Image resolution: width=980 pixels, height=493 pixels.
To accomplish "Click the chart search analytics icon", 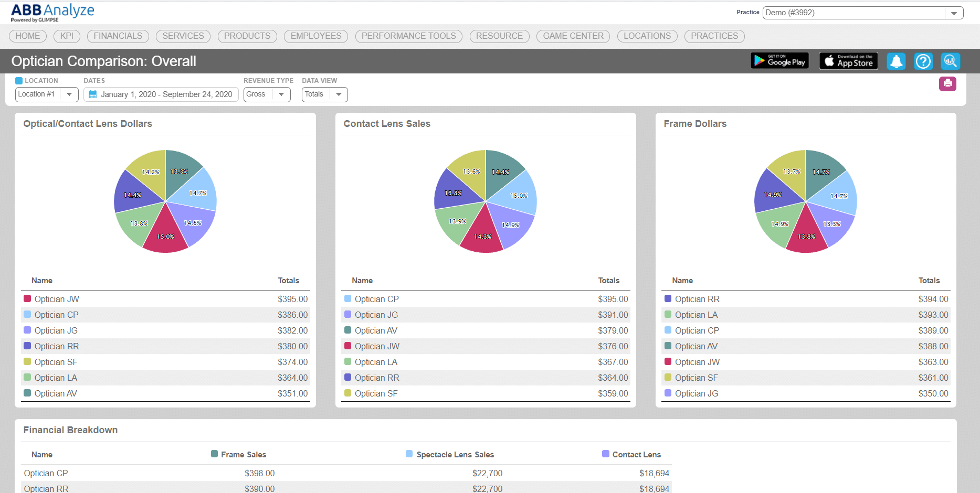I will pos(950,61).
